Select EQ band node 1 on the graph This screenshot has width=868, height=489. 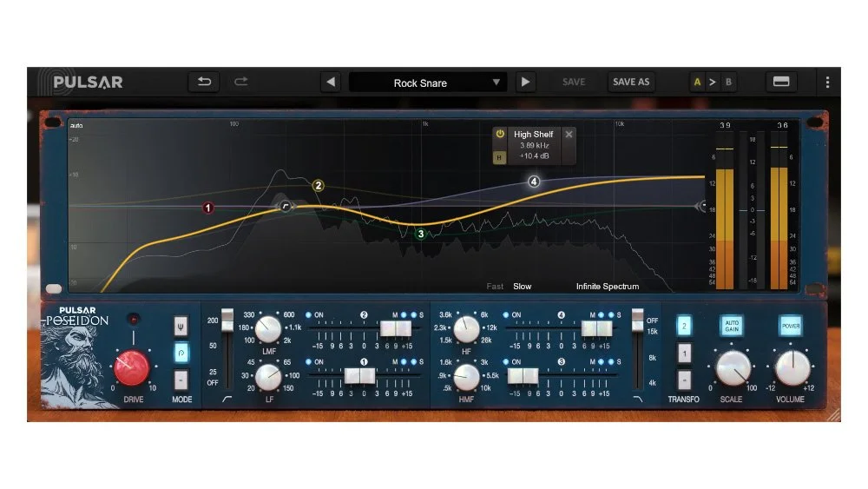point(208,208)
